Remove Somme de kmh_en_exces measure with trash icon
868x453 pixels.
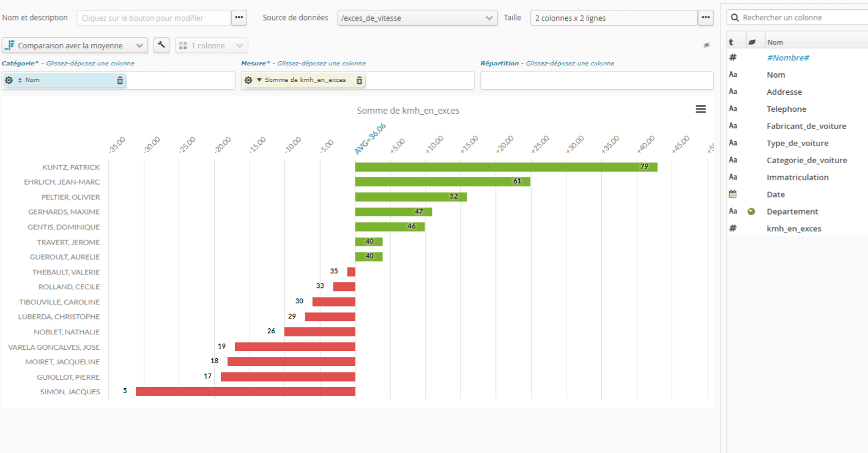[x=359, y=80]
